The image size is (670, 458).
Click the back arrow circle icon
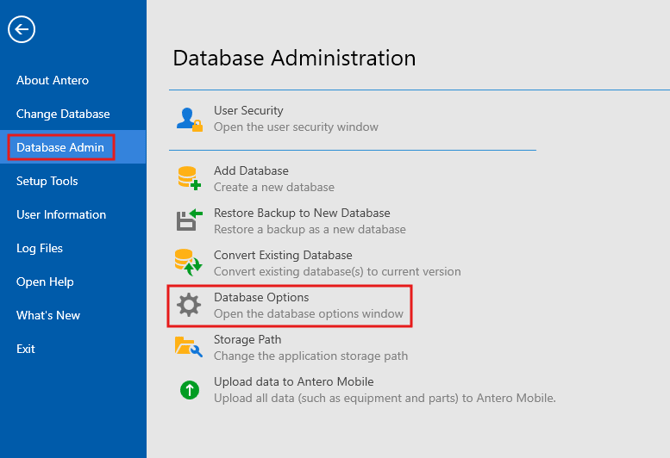coord(21,29)
